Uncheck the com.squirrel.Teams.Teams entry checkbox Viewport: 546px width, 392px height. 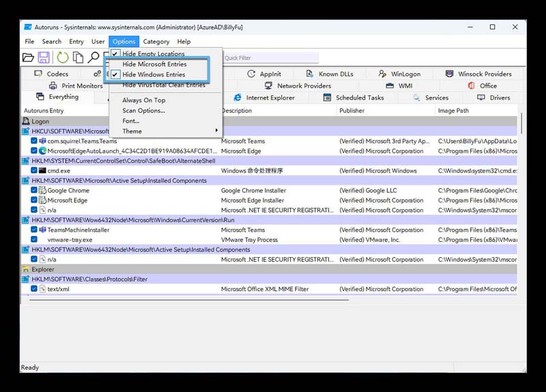[33, 141]
